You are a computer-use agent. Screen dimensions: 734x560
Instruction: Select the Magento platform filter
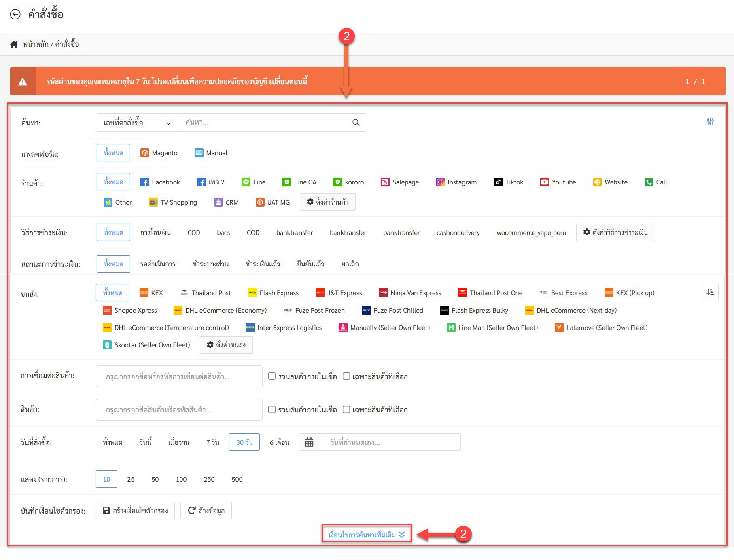(x=159, y=153)
